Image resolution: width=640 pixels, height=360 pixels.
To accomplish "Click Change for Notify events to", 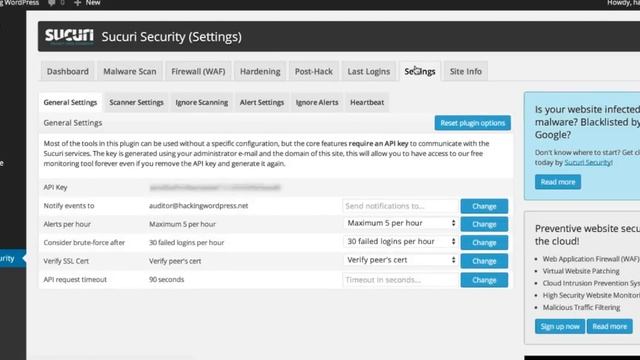I will 484,206.
